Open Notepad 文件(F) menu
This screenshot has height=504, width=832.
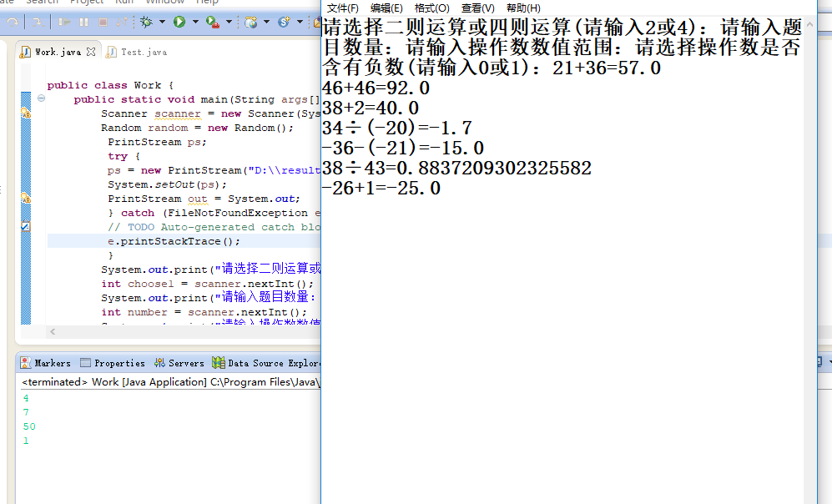tap(343, 8)
